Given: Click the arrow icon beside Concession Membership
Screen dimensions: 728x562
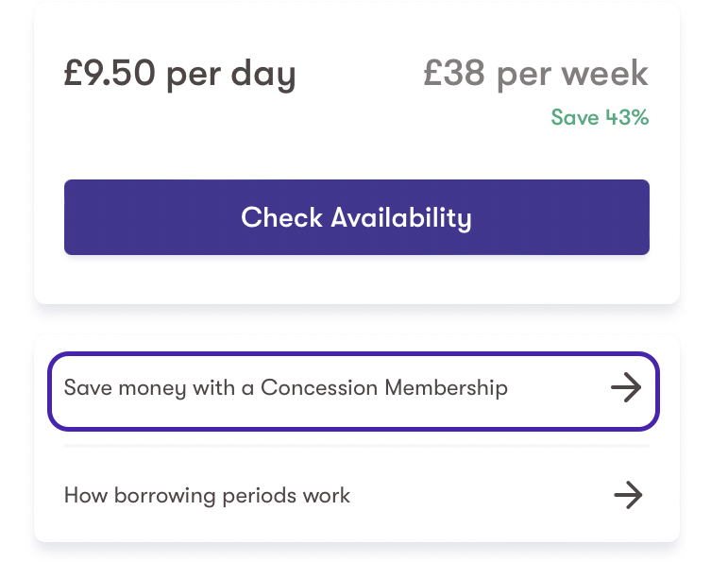Looking at the screenshot, I should point(626,388).
